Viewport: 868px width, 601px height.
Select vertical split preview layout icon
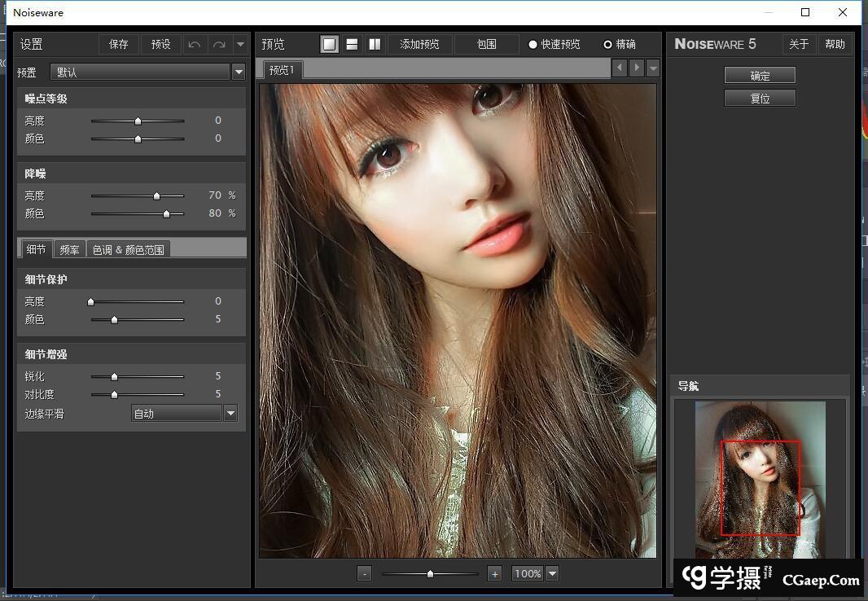(x=375, y=44)
